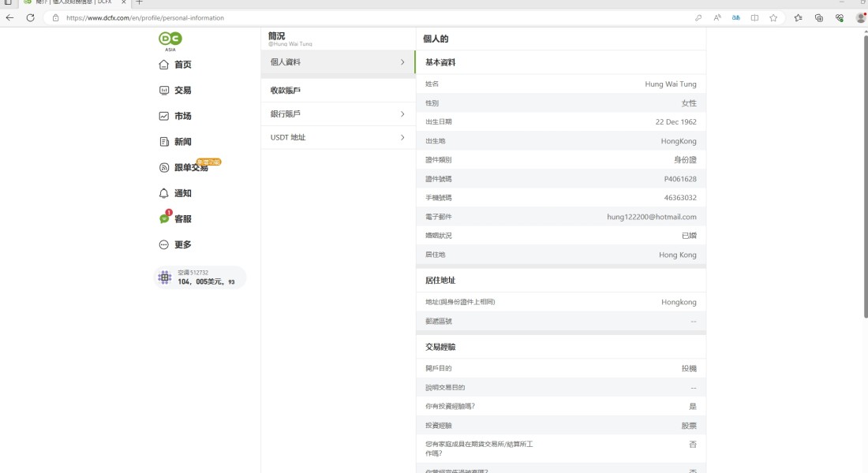
Task: Open the 交易 trading icon
Action: coord(164,91)
